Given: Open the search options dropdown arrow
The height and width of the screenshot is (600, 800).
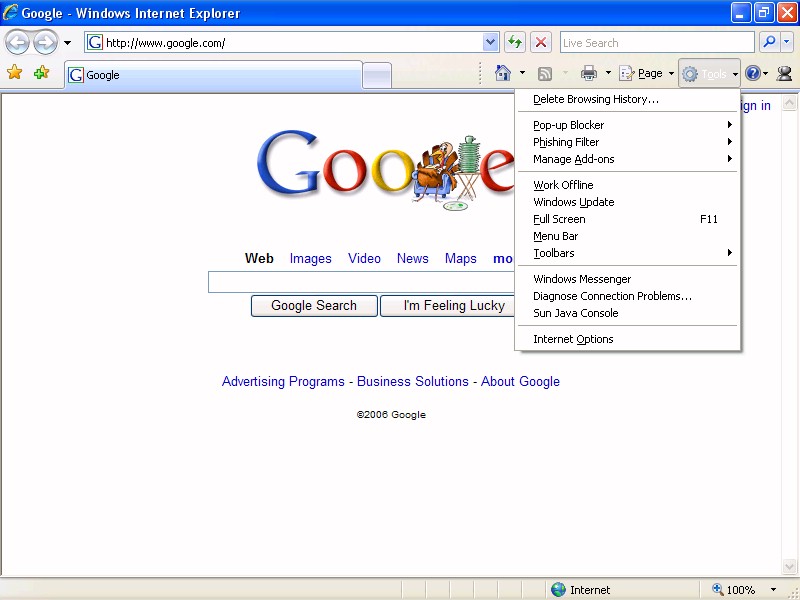Looking at the screenshot, I should 787,43.
